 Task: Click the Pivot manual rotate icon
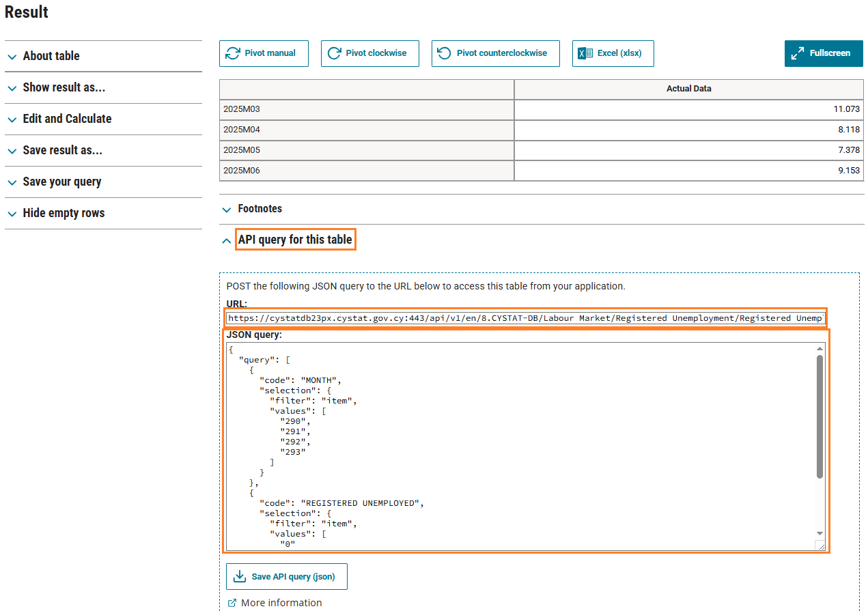click(x=233, y=53)
